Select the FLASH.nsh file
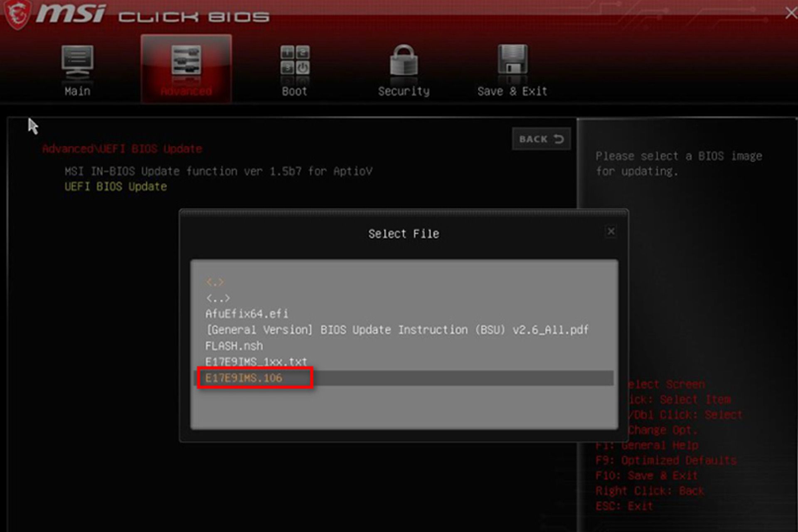798x532 pixels. point(234,346)
